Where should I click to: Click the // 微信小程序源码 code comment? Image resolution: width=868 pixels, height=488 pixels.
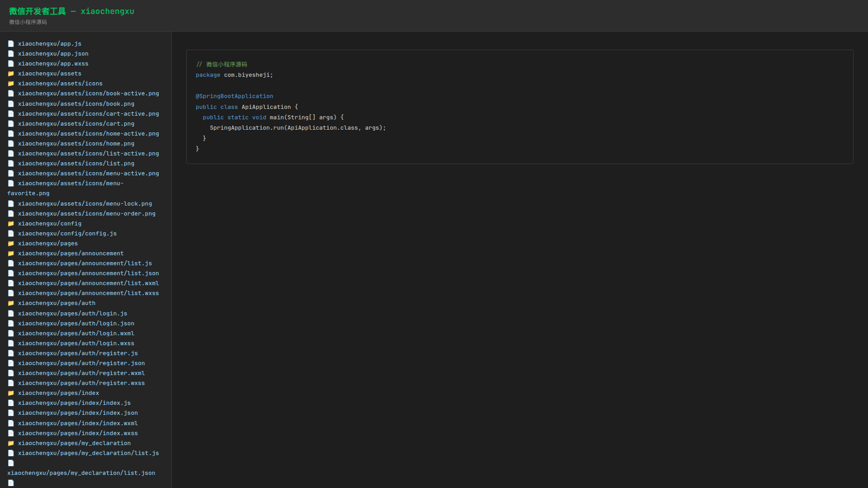222,65
